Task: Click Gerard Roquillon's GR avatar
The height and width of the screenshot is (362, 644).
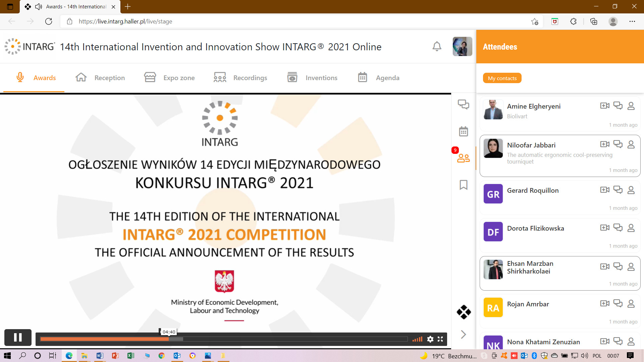Action: point(493,194)
